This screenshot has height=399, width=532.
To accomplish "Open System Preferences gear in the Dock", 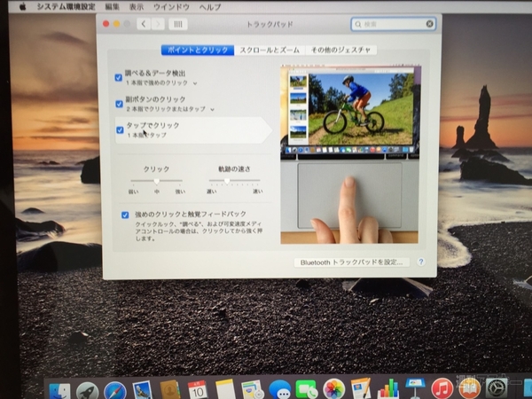I will coord(497,388).
